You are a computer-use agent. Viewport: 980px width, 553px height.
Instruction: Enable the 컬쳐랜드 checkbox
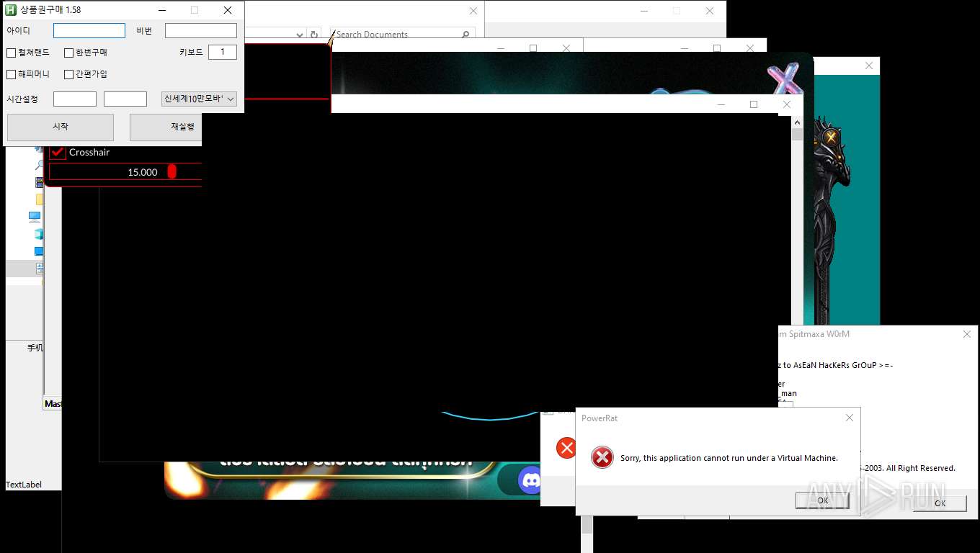click(11, 53)
